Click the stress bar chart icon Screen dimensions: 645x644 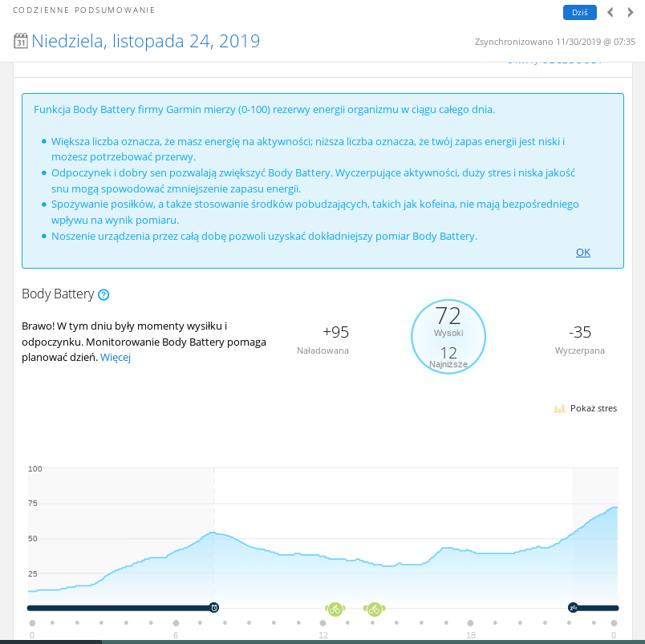[559, 408]
